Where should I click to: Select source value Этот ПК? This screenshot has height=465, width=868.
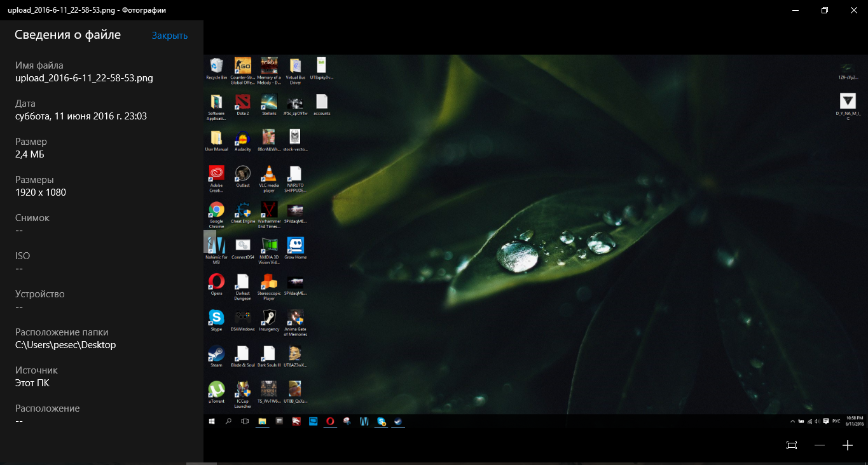(x=32, y=383)
